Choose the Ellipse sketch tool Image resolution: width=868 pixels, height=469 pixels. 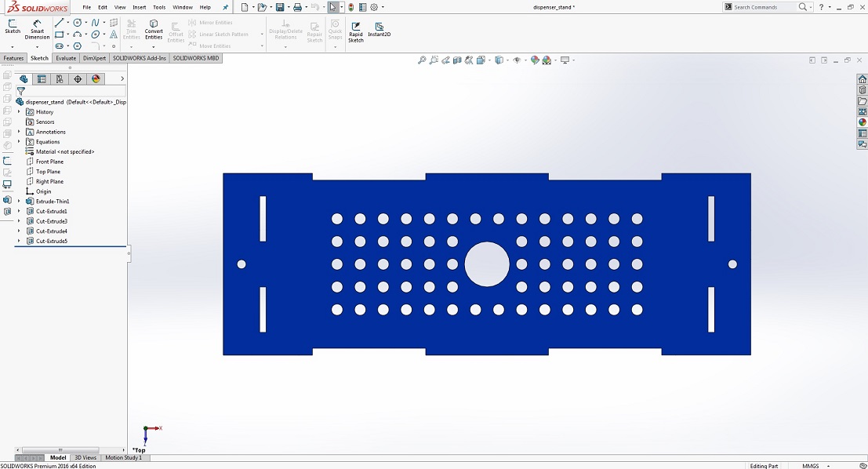95,35
